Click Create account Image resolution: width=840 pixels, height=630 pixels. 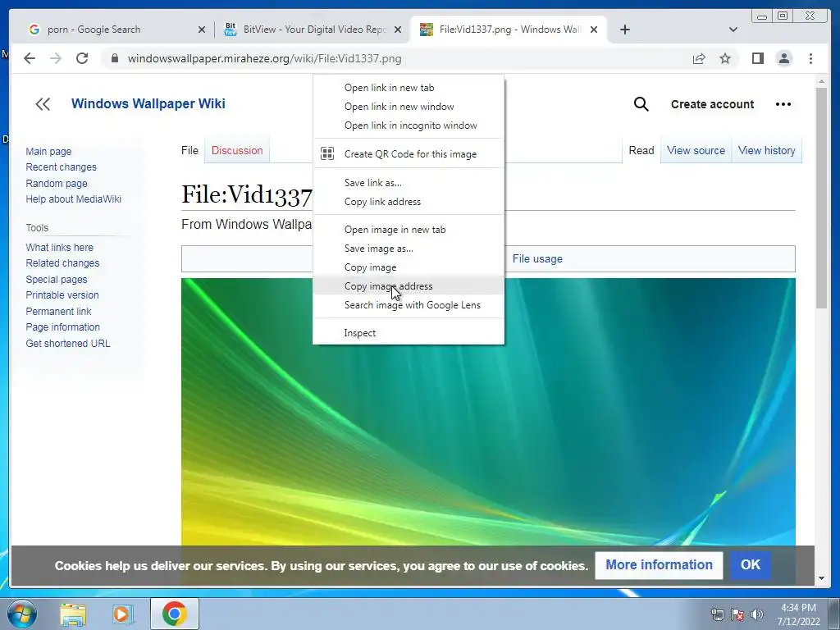coord(713,104)
